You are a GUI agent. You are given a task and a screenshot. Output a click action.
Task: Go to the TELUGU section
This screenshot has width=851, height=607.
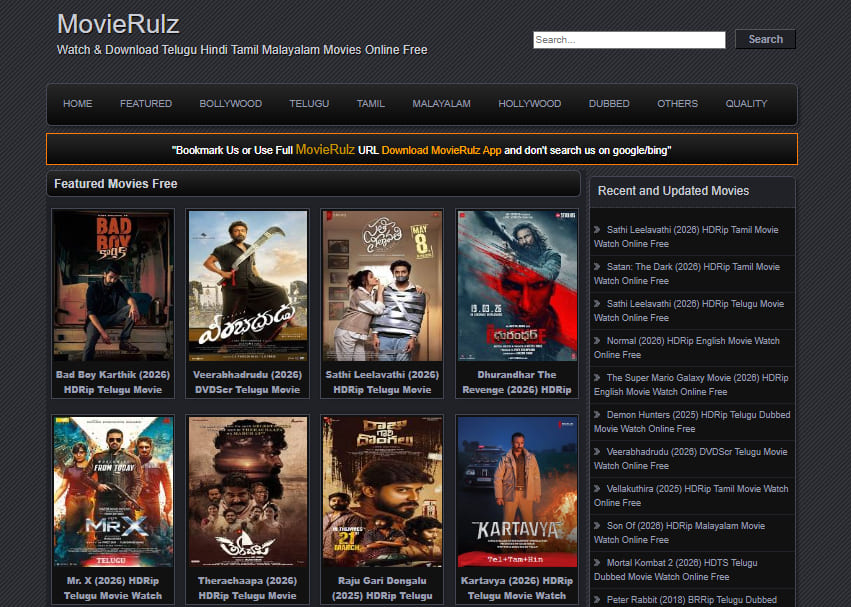309,104
